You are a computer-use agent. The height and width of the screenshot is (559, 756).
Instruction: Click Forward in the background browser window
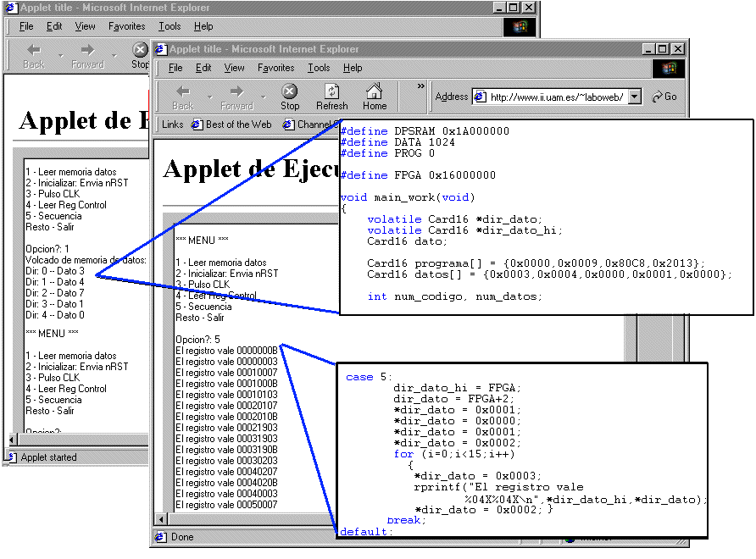87,56
